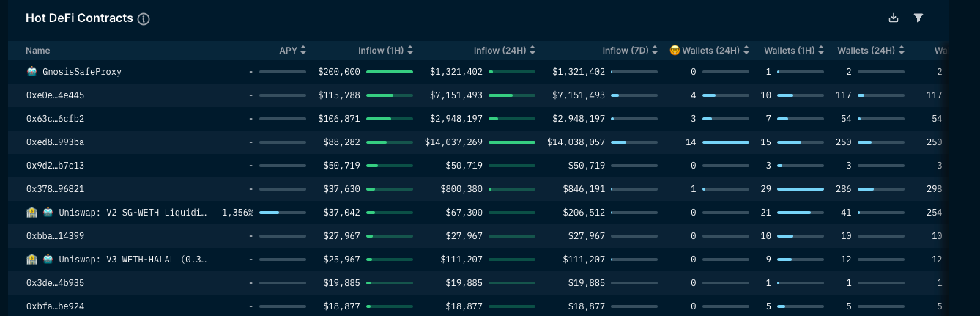Click the $846,191 Inflow (7D) value

(584, 189)
